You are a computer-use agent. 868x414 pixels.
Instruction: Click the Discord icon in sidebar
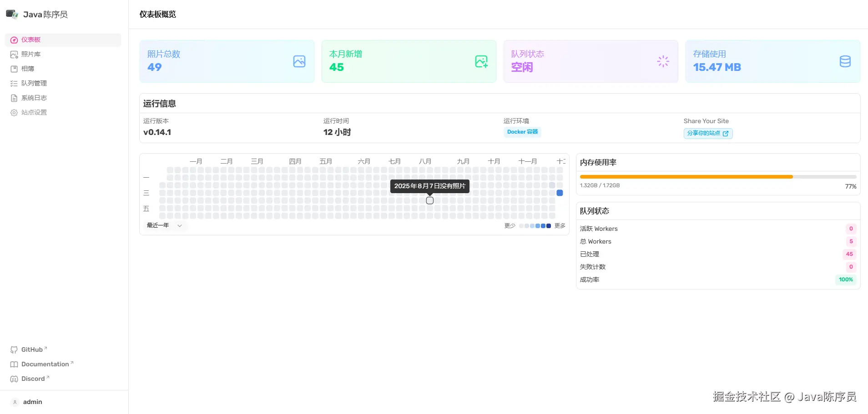(x=14, y=379)
